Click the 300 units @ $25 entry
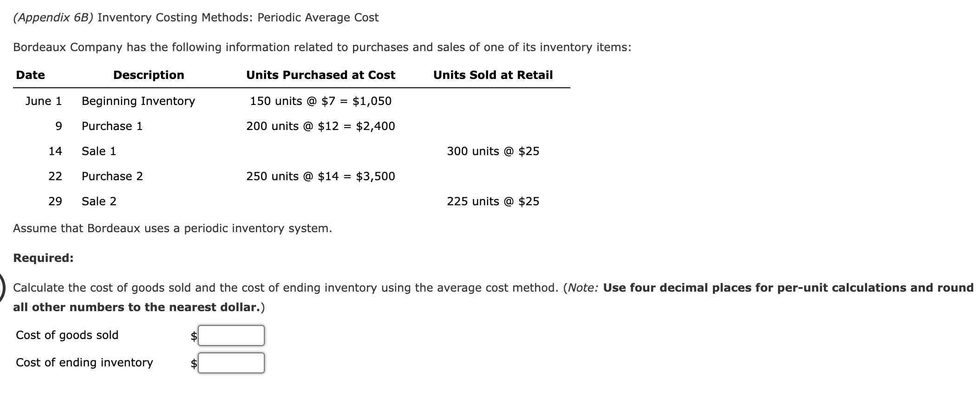Image resolution: width=980 pixels, height=417 pixels. [493, 151]
